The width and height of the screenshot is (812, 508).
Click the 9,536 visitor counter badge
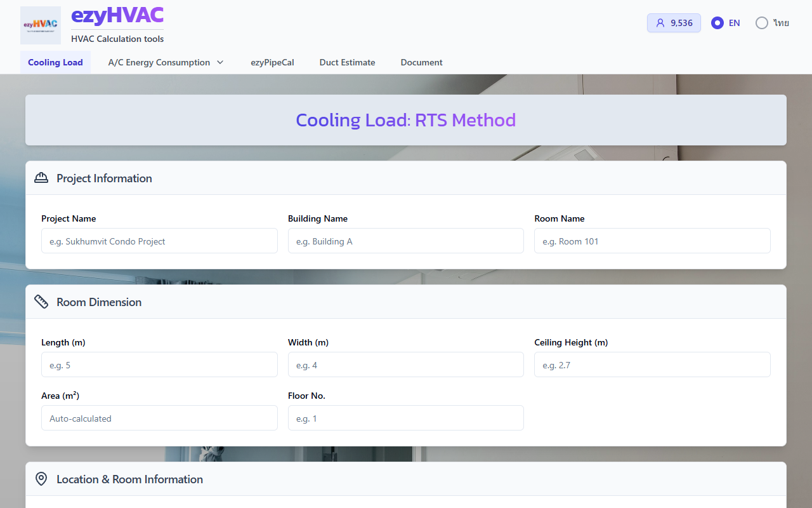(674, 23)
